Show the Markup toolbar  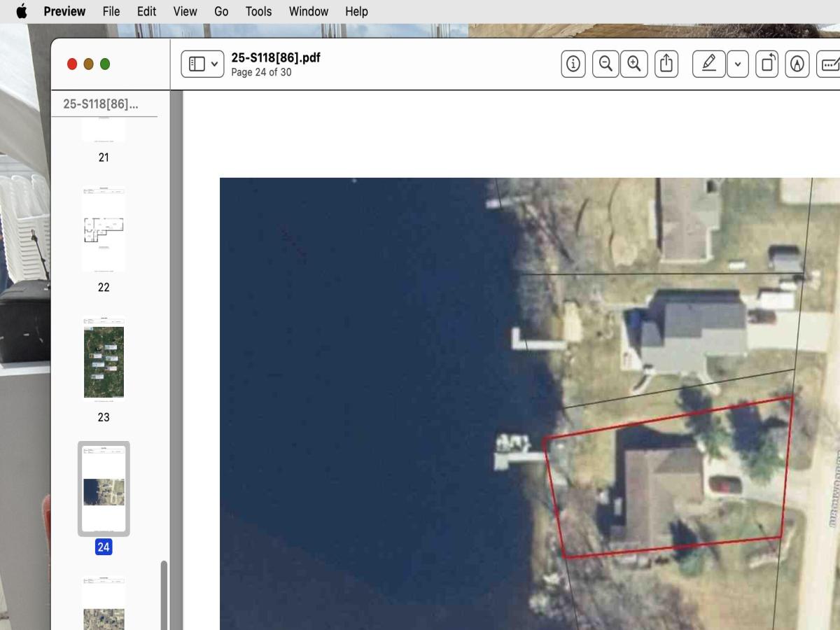coord(797,64)
